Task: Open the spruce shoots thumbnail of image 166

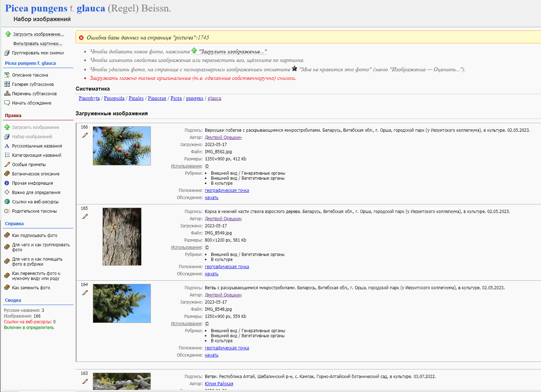Action: 122,146
